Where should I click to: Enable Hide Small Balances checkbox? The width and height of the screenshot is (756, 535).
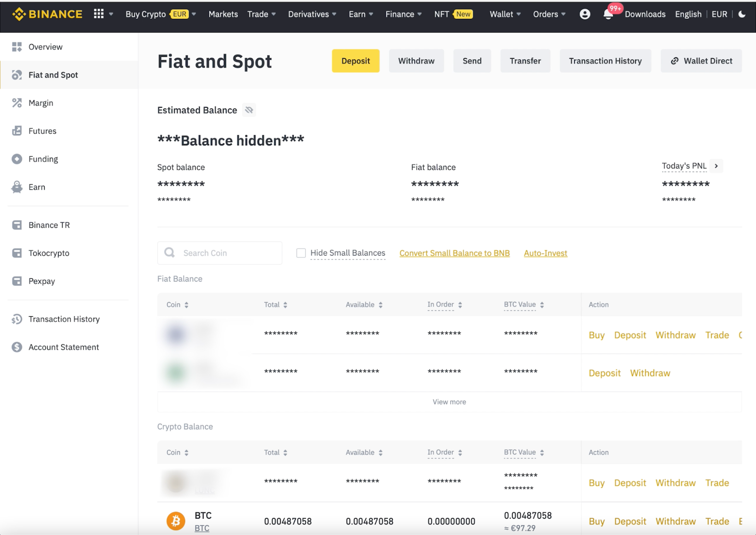click(x=301, y=253)
